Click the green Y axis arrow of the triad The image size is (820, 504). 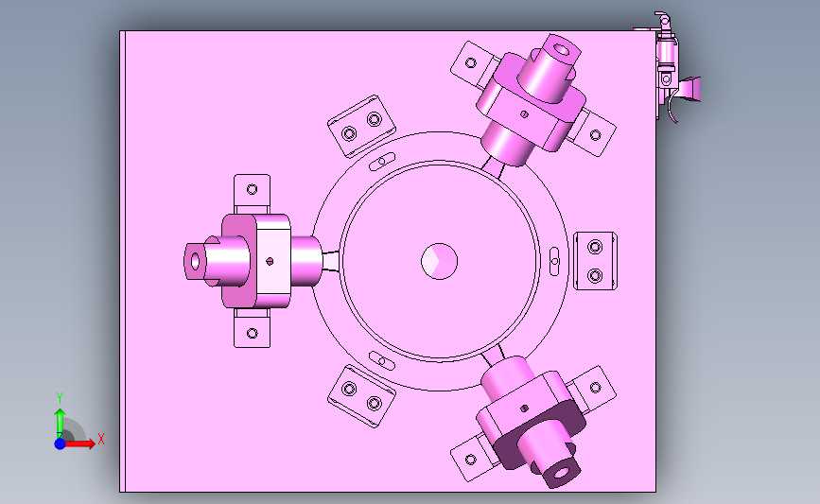(x=60, y=423)
